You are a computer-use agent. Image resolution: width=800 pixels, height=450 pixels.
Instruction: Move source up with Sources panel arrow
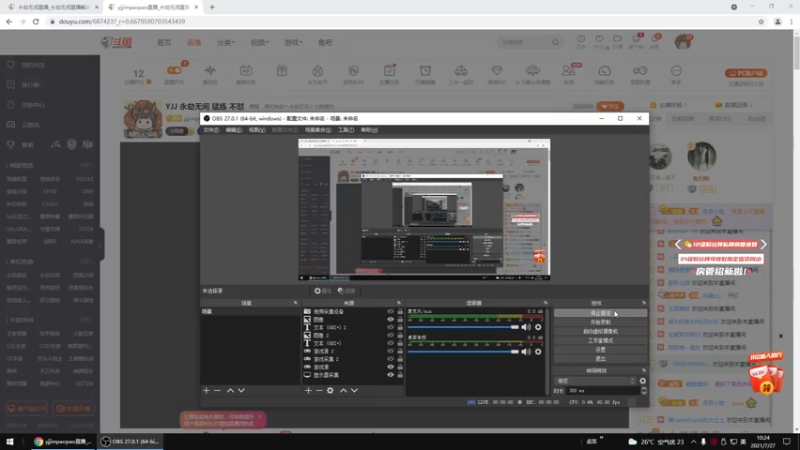coord(343,390)
